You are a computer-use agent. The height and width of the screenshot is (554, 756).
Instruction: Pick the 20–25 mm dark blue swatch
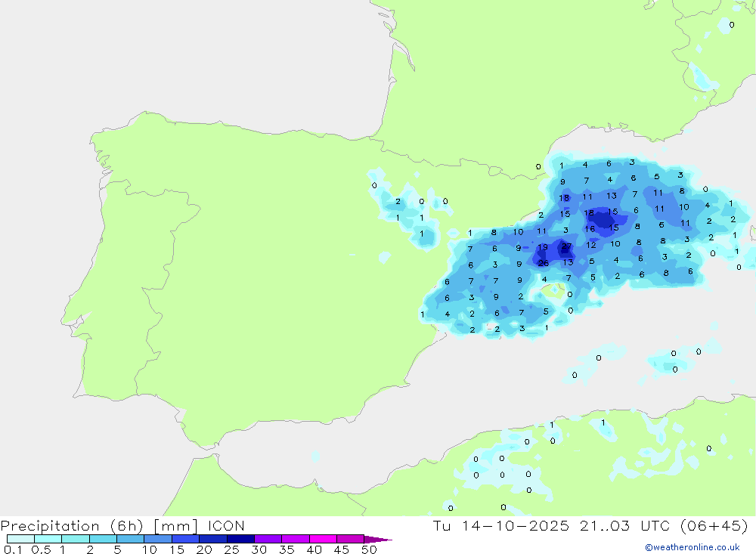pos(213,539)
